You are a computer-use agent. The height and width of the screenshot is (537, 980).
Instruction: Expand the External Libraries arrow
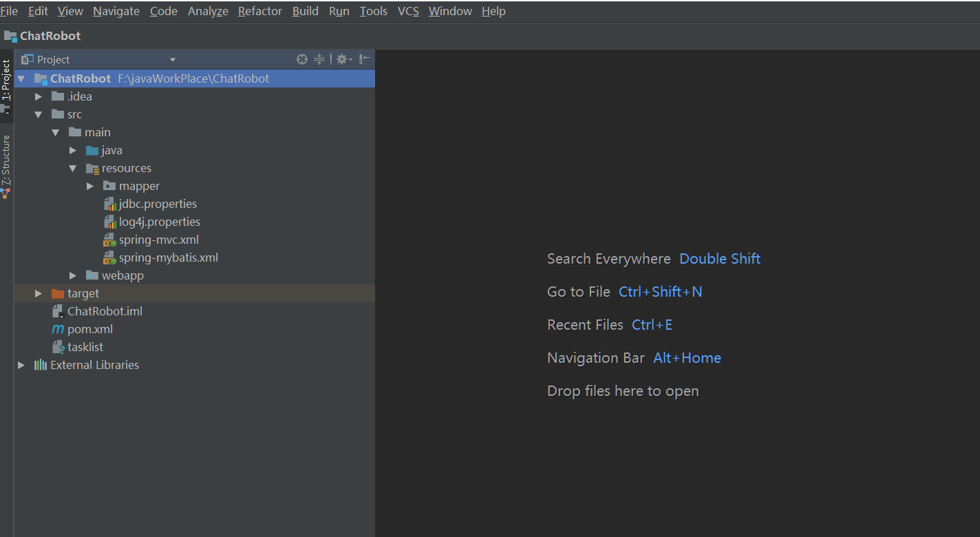tap(21, 365)
